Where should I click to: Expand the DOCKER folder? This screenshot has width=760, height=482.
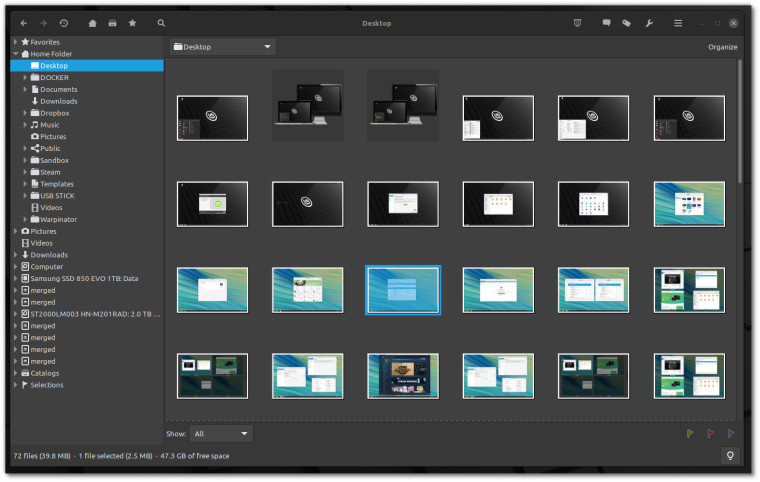pyautogui.click(x=25, y=78)
